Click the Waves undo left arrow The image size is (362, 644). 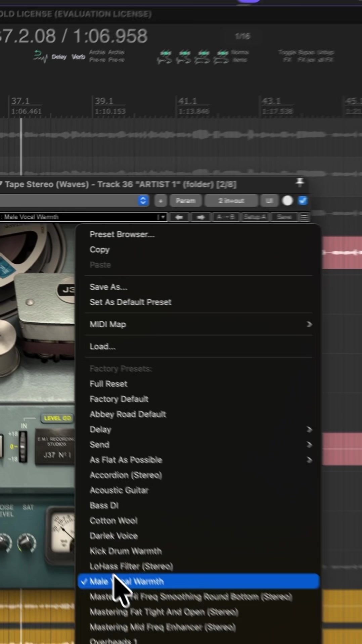179,217
